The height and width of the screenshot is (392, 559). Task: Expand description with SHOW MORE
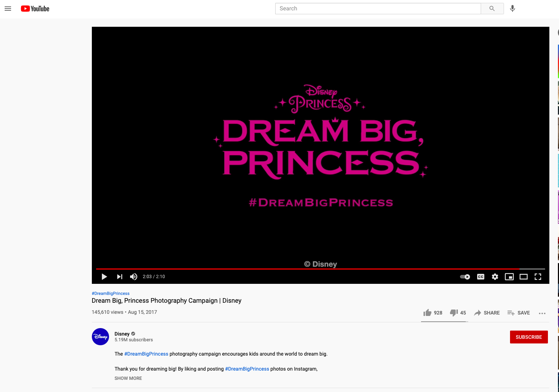128,378
